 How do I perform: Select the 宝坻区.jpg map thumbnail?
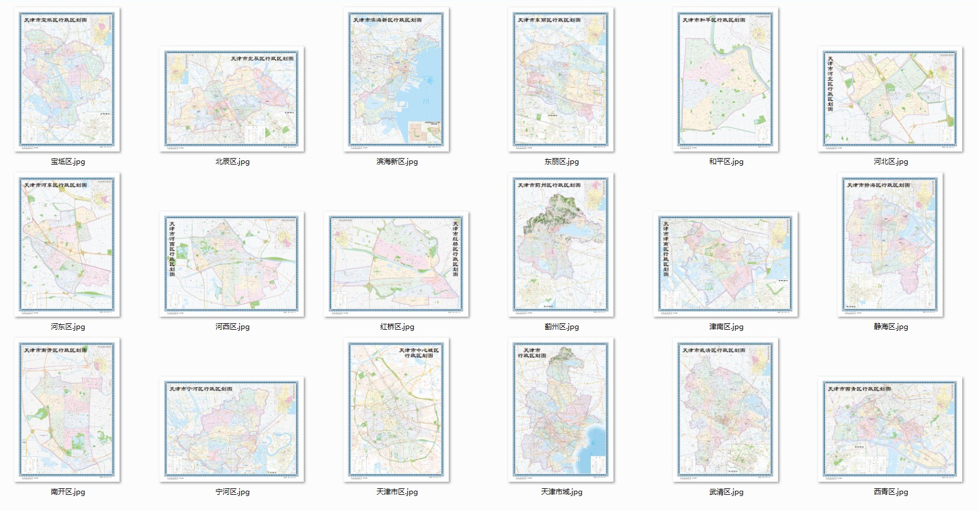[x=67, y=79]
